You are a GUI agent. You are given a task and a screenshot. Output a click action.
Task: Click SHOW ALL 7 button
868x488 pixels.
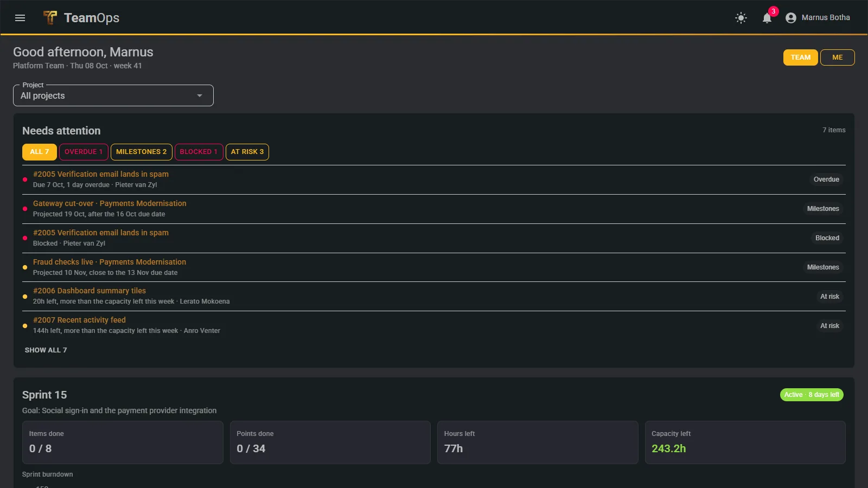pyautogui.click(x=46, y=350)
